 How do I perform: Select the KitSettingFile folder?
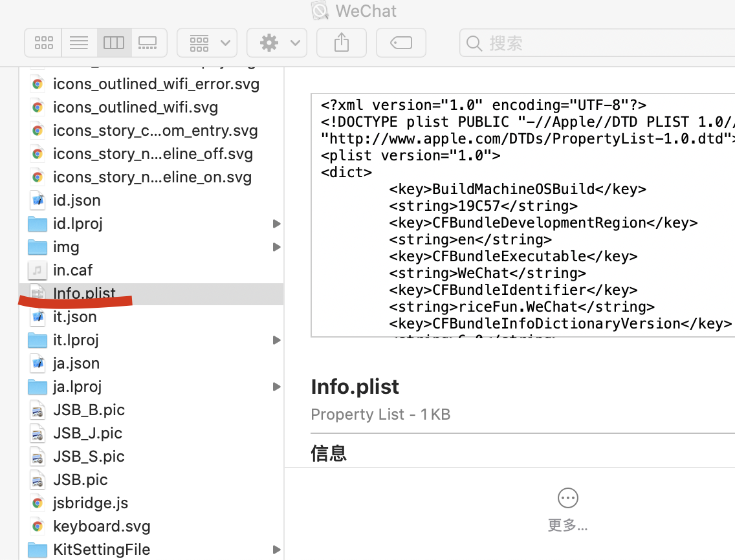click(151, 550)
